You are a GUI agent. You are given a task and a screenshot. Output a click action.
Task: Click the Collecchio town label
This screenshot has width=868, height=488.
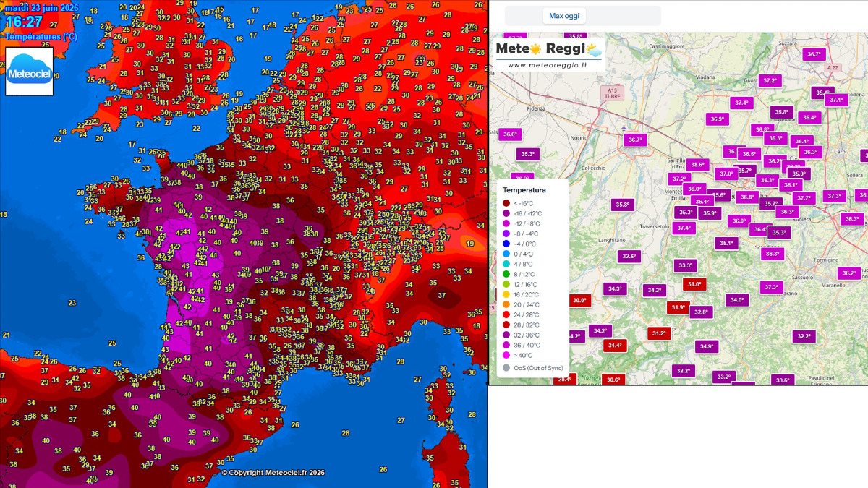(x=593, y=168)
